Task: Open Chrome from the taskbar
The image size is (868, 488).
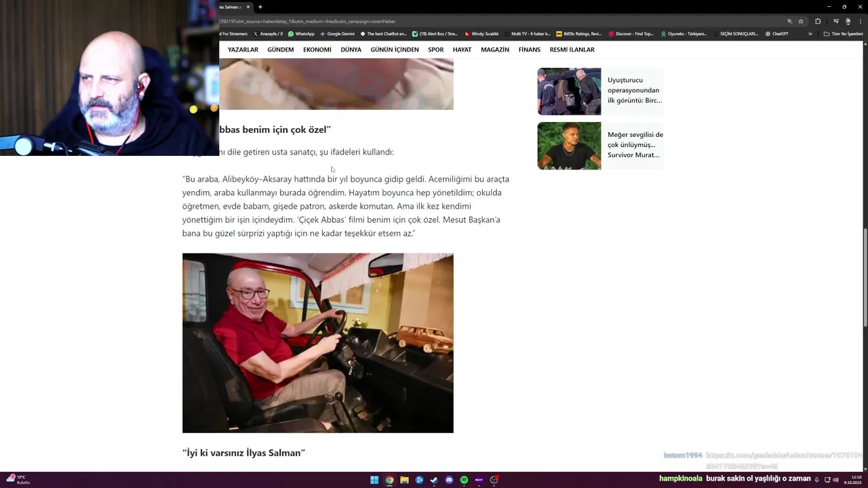Action: [x=389, y=480]
